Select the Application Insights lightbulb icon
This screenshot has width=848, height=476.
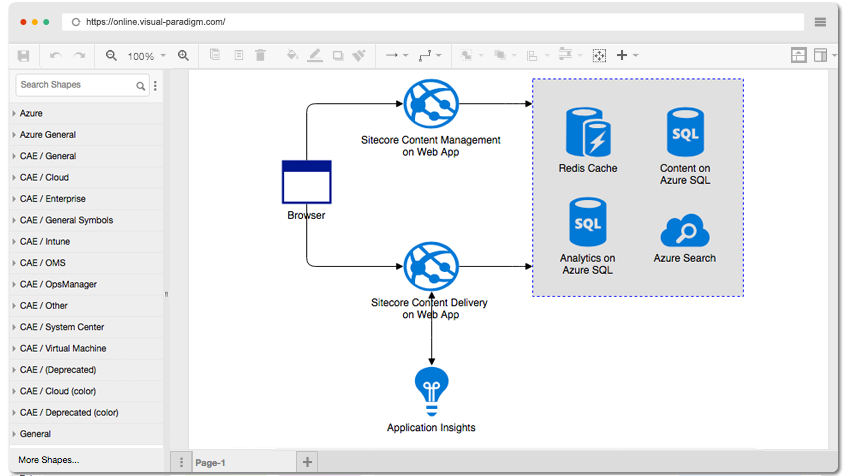(431, 392)
